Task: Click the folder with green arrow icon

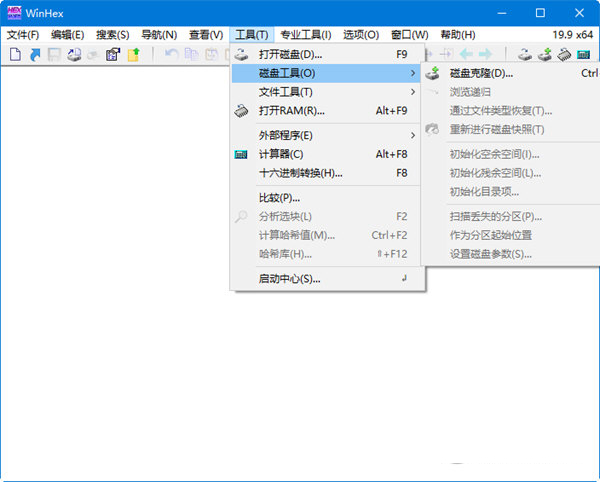Action: (132, 55)
